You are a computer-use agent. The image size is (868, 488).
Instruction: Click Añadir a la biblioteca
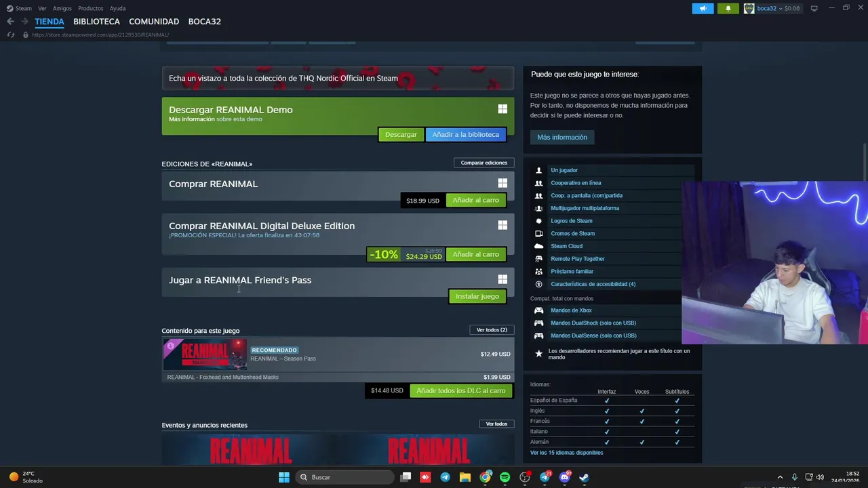[x=466, y=134]
